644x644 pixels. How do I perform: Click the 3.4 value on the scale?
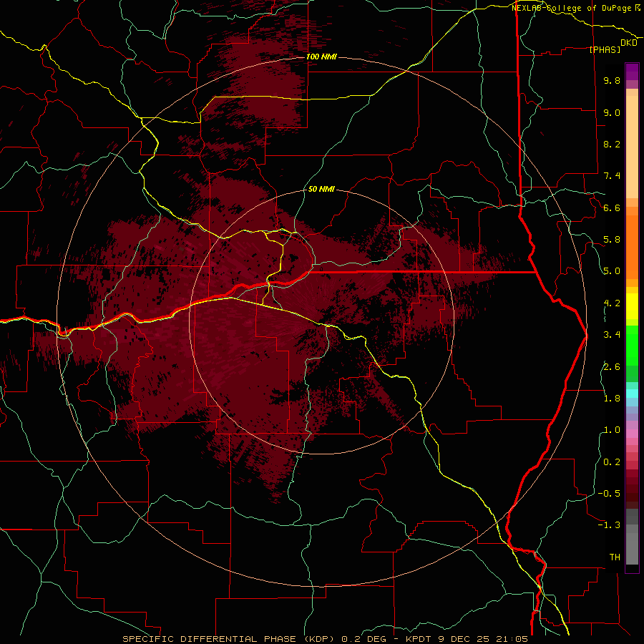[x=612, y=335]
